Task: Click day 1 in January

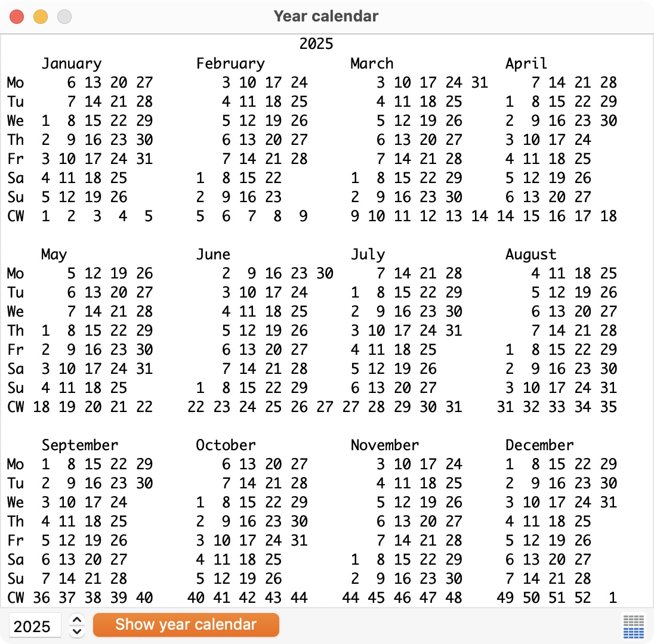Action: tap(45, 121)
